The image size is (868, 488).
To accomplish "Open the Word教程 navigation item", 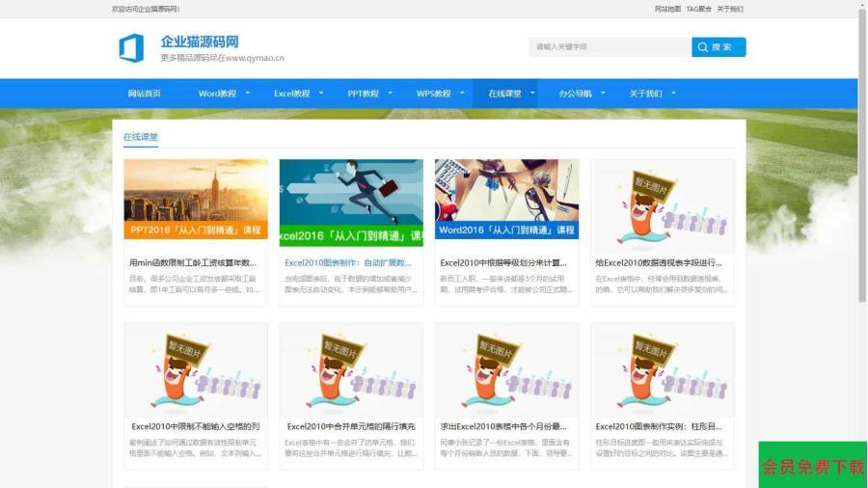I will click(217, 94).
